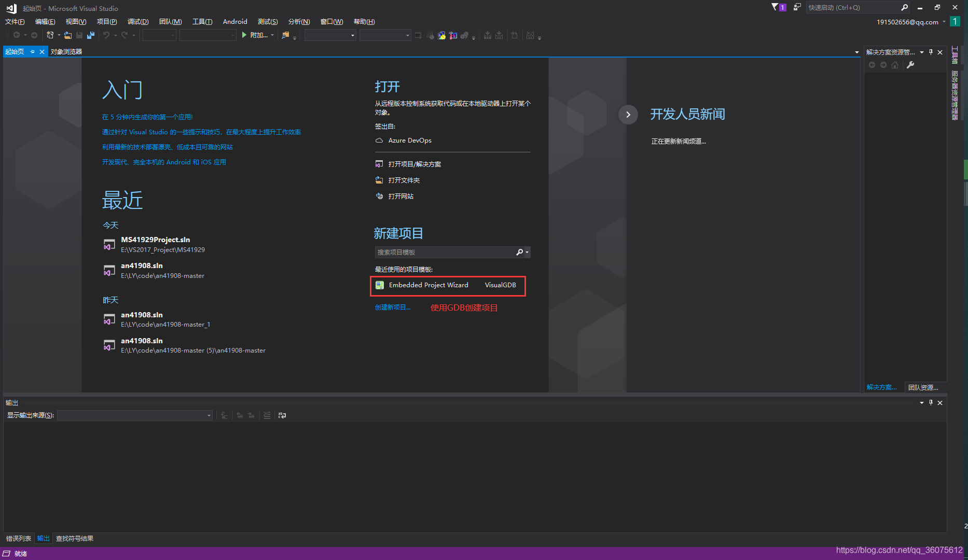968x560 pixels.
Task: Open the Embedded Project Wizard template
Action: (x=448, y=285)
